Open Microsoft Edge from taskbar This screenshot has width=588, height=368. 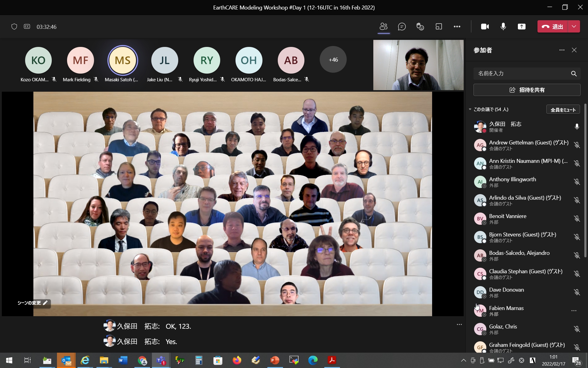pos(313,360)
